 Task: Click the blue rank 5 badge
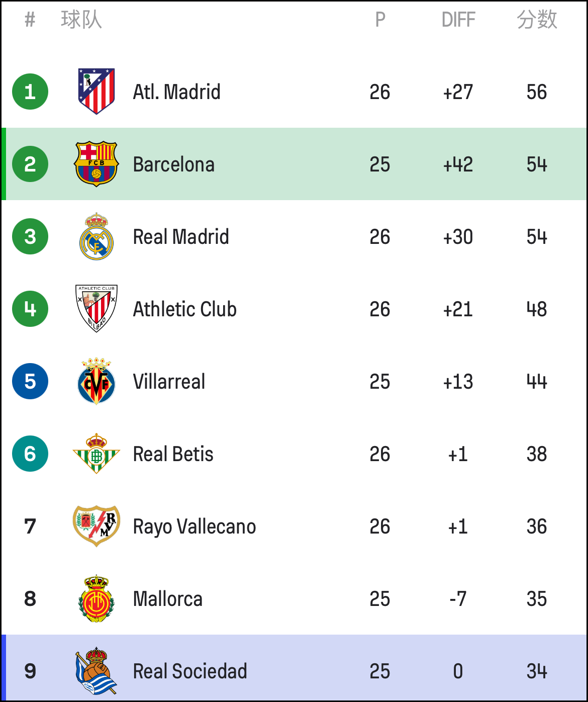(30, 381)
